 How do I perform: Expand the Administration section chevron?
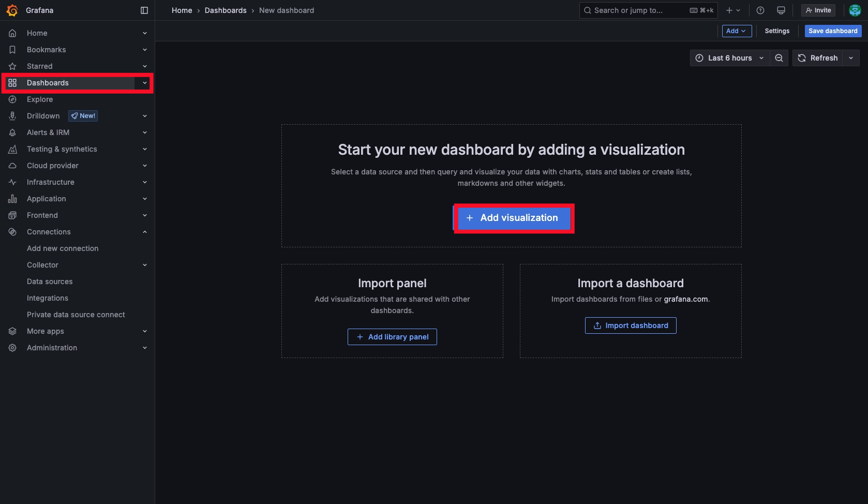point(145,348)
